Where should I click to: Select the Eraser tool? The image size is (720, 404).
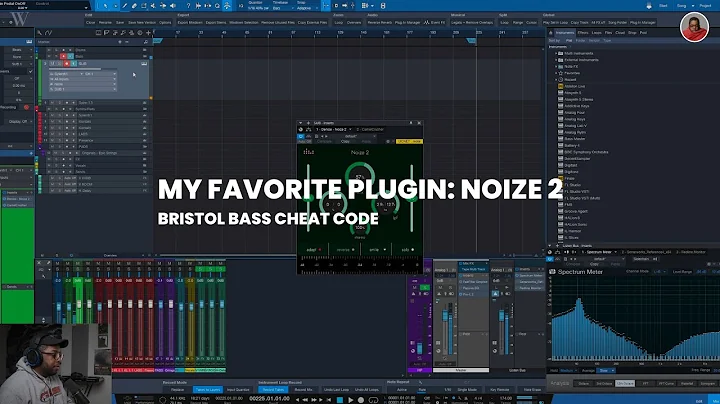pyautogui.click(x=134, y=6)
